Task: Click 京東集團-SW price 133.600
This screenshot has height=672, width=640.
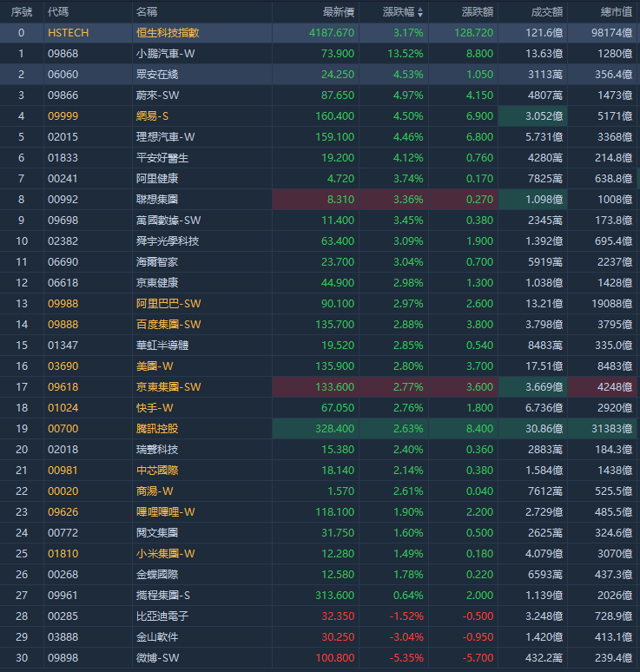Action: click(335, 387)
